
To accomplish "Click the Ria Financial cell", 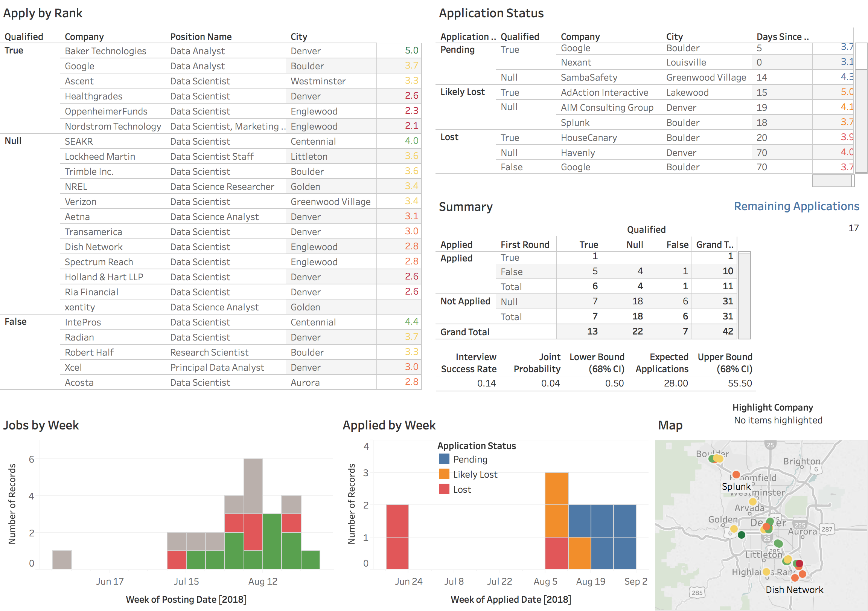I will [91, 292].
